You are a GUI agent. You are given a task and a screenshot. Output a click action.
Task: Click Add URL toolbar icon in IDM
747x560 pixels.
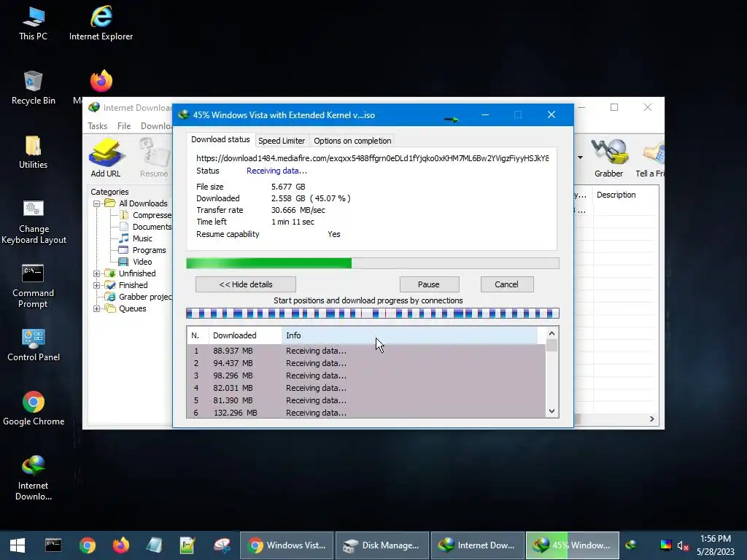(105, 157)
